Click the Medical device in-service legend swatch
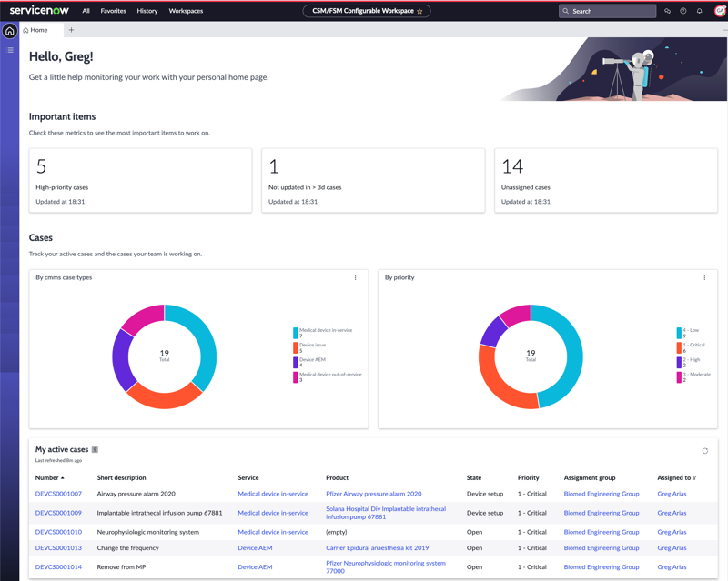This screenshot has height=581, width=728. (x=295, y=333)
